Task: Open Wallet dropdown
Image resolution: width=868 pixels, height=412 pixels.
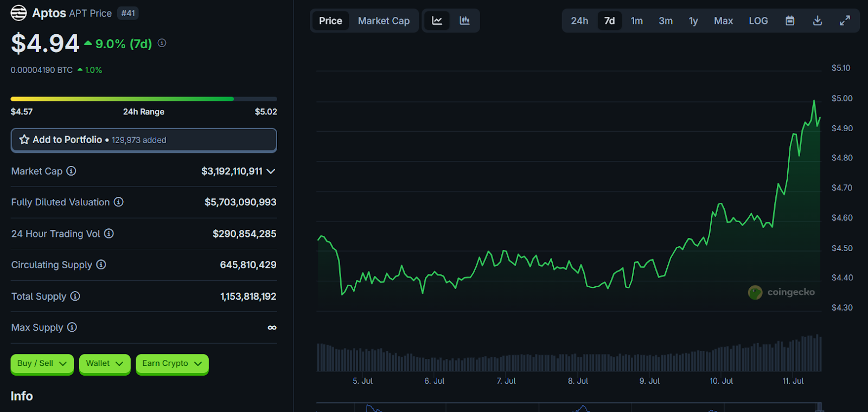Action: [105, 364]
